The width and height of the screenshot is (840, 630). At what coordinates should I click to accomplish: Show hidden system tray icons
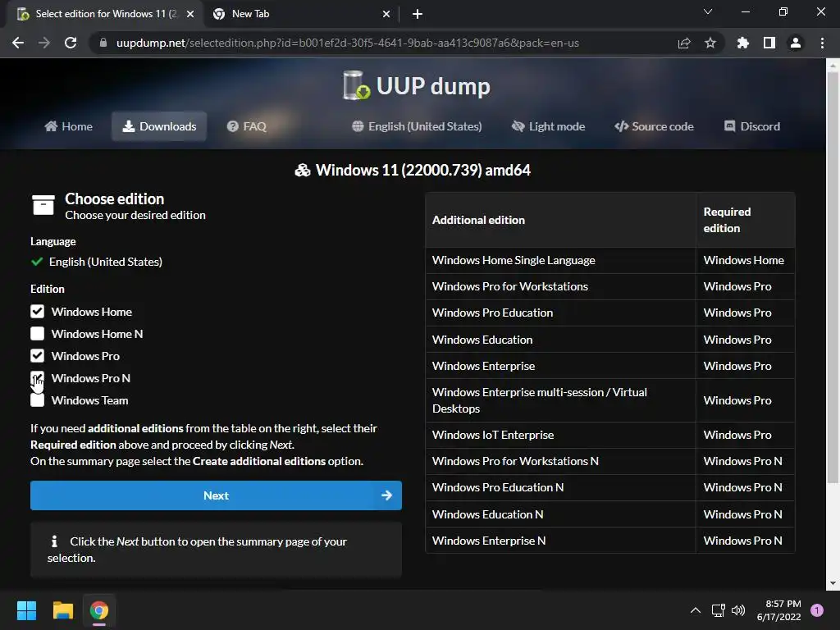pyautogui.click(x=695, y=610)
